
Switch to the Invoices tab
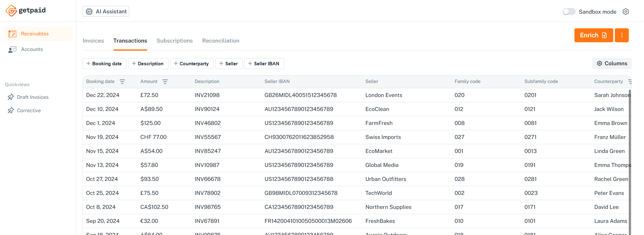(x=93, y=41)
